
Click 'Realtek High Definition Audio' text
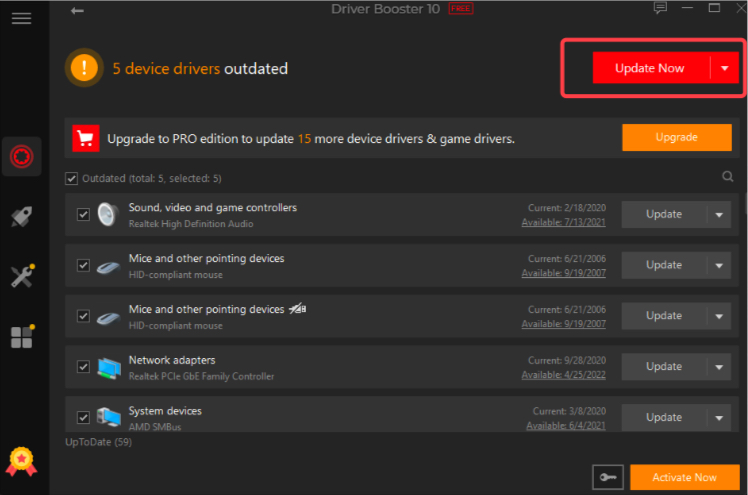pyautogui.click(x=191, y=224)
